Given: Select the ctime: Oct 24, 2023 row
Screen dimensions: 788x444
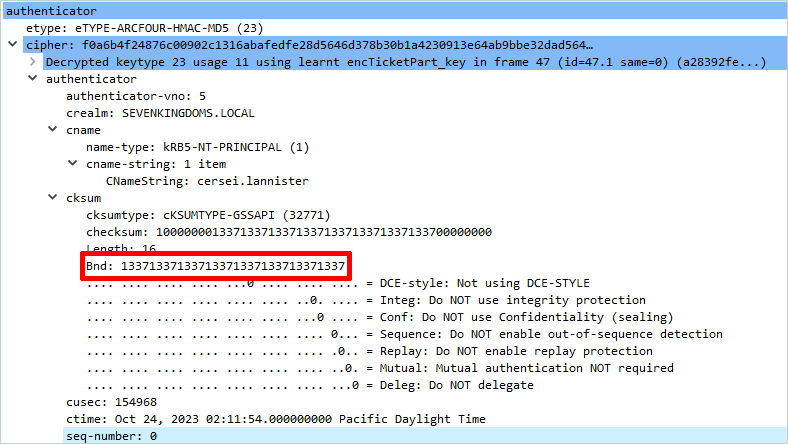Looking at the screenshot, I should coord(276,419).
